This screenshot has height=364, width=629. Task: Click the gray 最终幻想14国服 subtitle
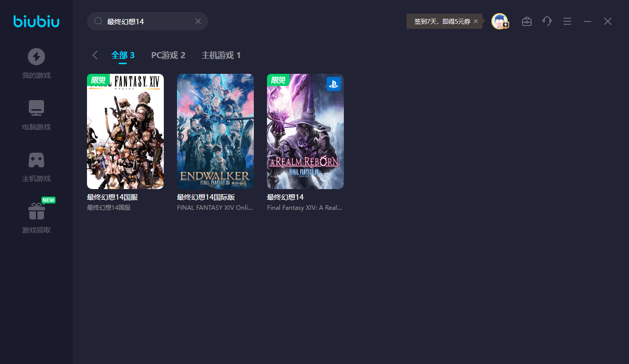click(109, 208)
